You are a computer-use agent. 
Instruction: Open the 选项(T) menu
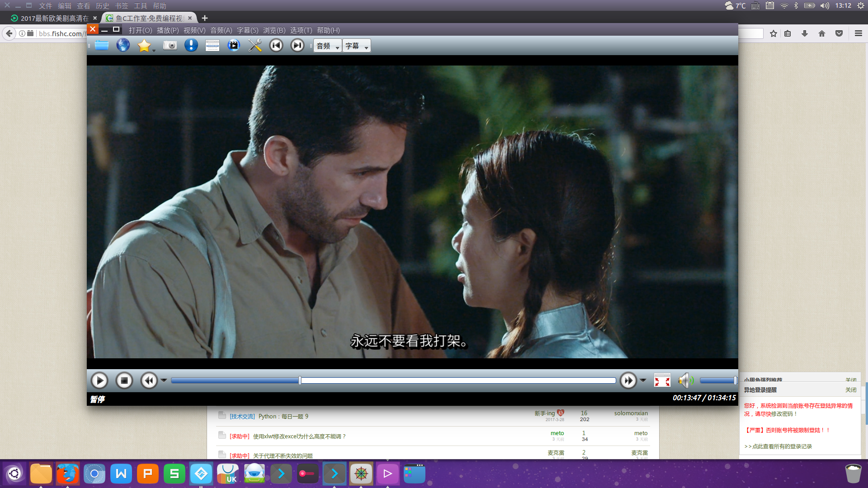point(301,30)
